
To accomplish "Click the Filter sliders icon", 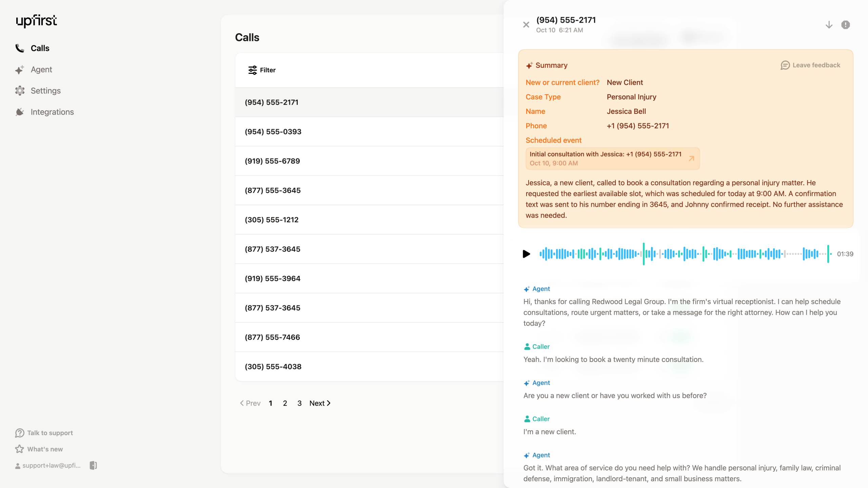I will [x=253, y=70].
